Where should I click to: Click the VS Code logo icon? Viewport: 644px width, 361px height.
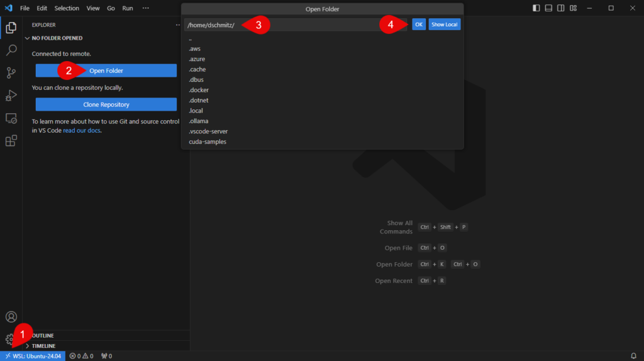click(x=9, y=8)
